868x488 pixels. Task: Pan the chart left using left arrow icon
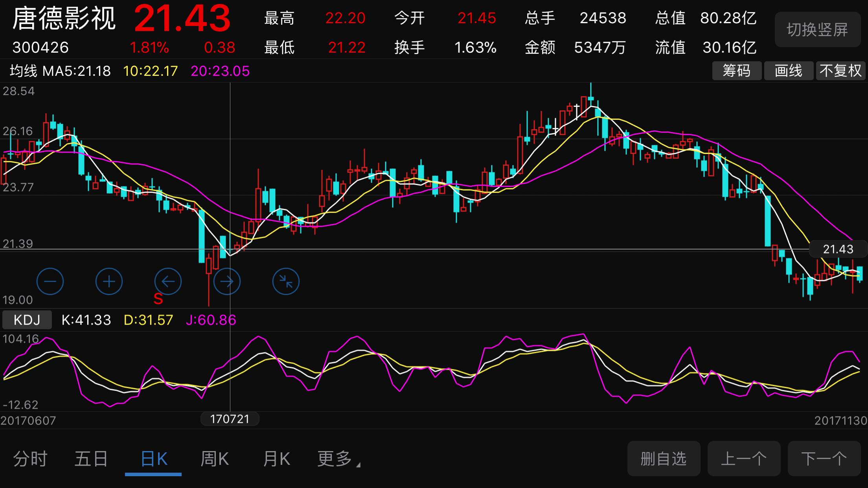(x=168, y=281)
